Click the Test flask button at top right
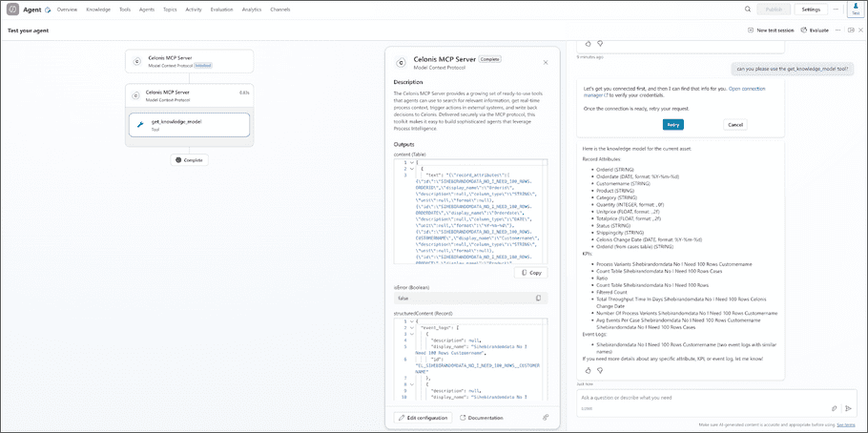This screenshot has width=868, height=433. 856,9
